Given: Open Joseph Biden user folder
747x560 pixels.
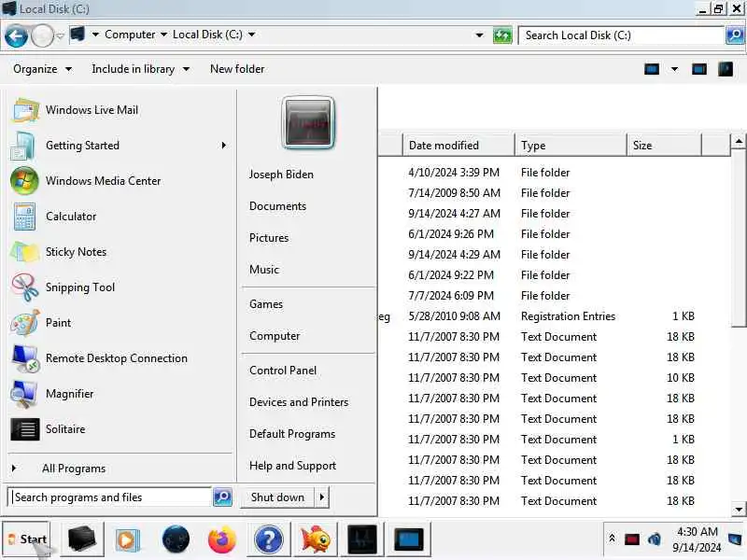Looking at the screenshot, I should point(281,175).
